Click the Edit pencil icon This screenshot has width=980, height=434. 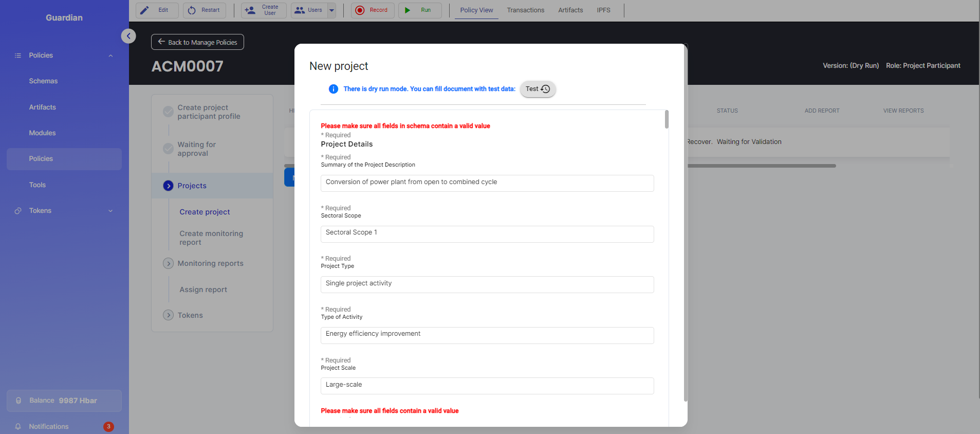pos(145,10)
